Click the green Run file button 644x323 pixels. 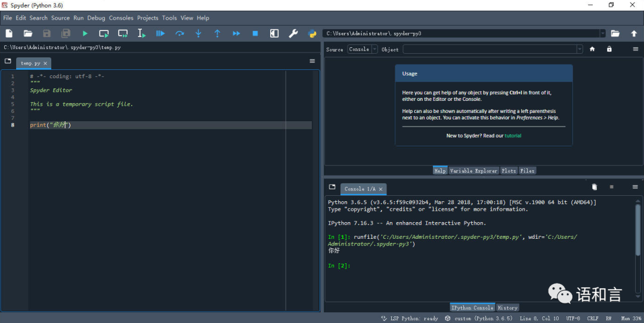tap(85, 33)
